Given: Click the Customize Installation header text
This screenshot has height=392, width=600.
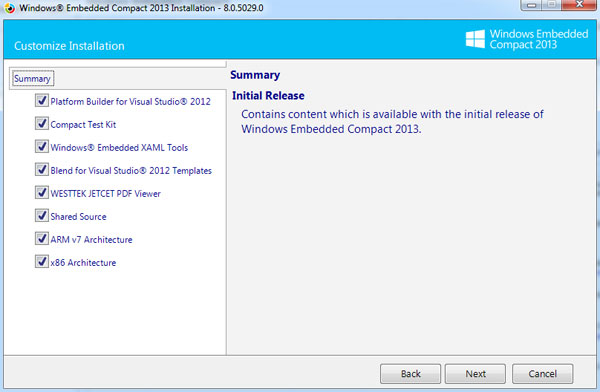Looking at the screenshot, I should (69, 46).
